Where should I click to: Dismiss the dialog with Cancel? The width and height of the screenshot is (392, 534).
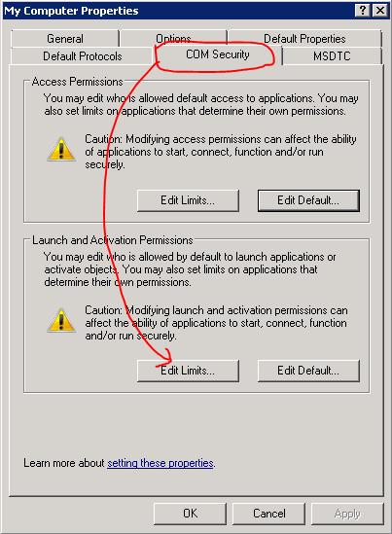click(x=269, y=514)
